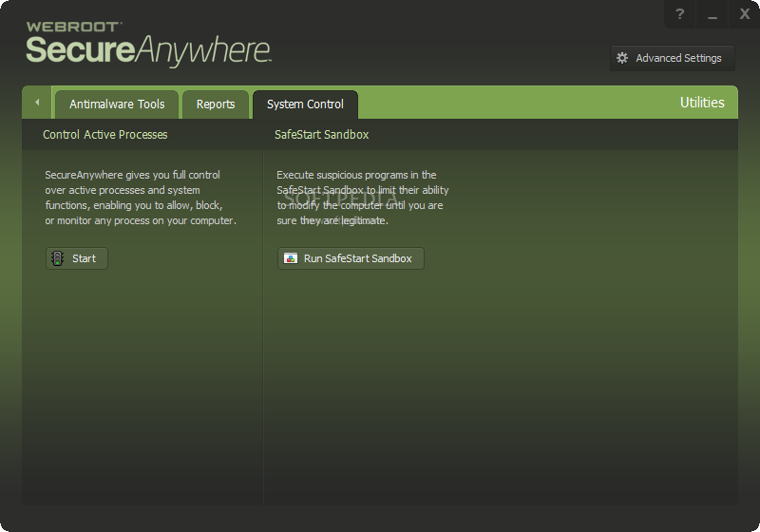Click the 'SecureAnywhere gives you full control' description
Image resolution: width=760 pixels, height=532 pixels.
pyautogui.click(x=141, y=198)
